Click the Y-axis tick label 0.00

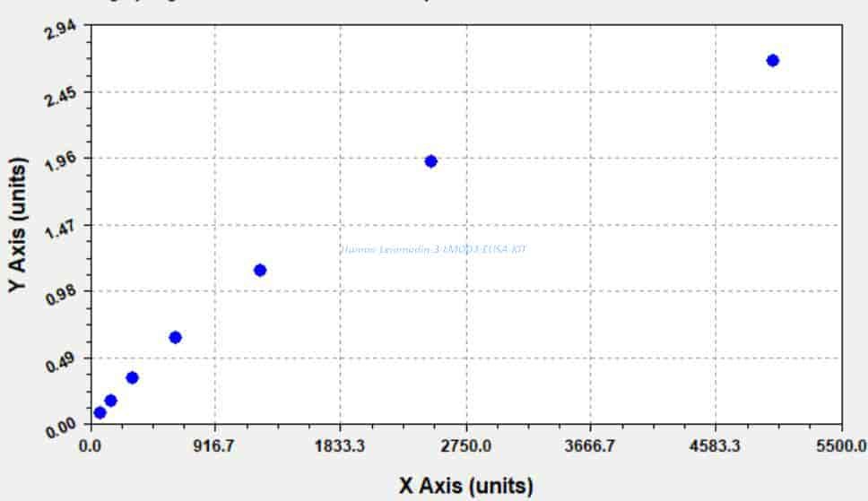61,428
